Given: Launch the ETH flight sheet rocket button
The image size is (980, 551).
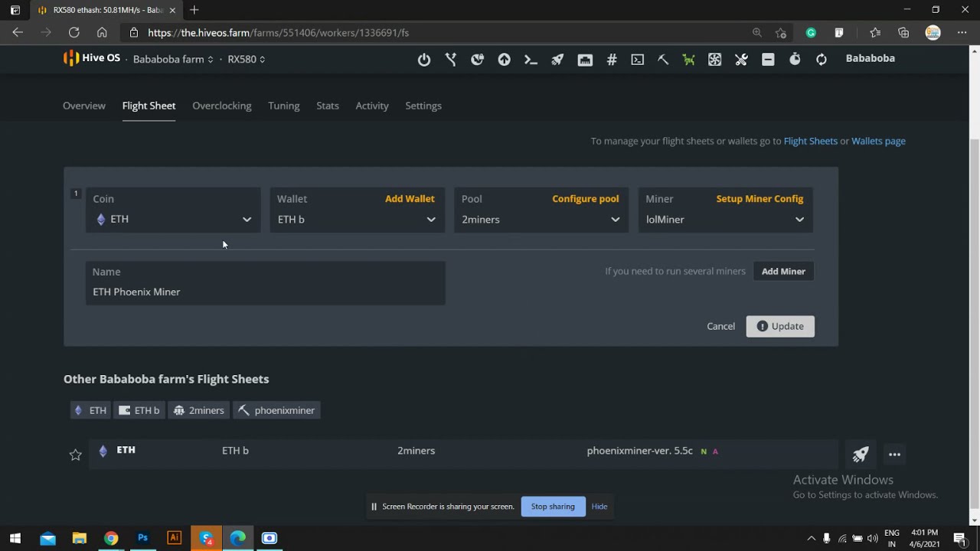Looking at the screenshot, I should (861, 454).
